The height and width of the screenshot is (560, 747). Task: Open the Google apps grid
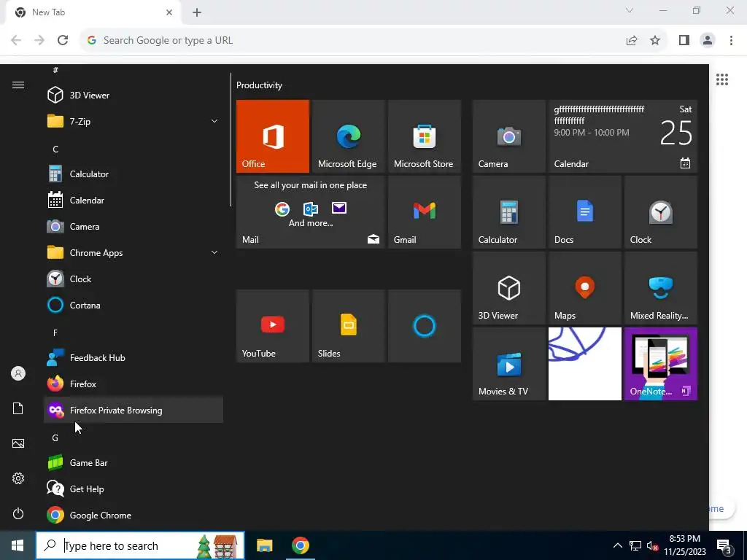(722, 79)
